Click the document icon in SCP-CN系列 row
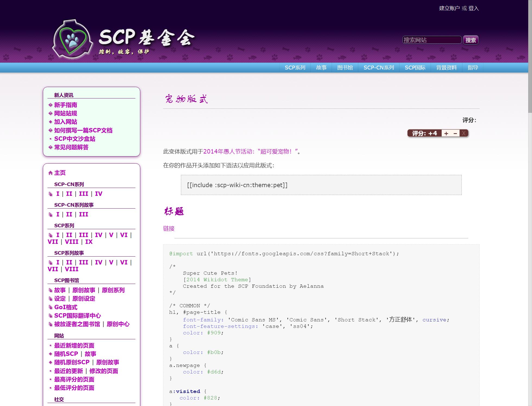532x406 pixels. [x=50, y=194]
